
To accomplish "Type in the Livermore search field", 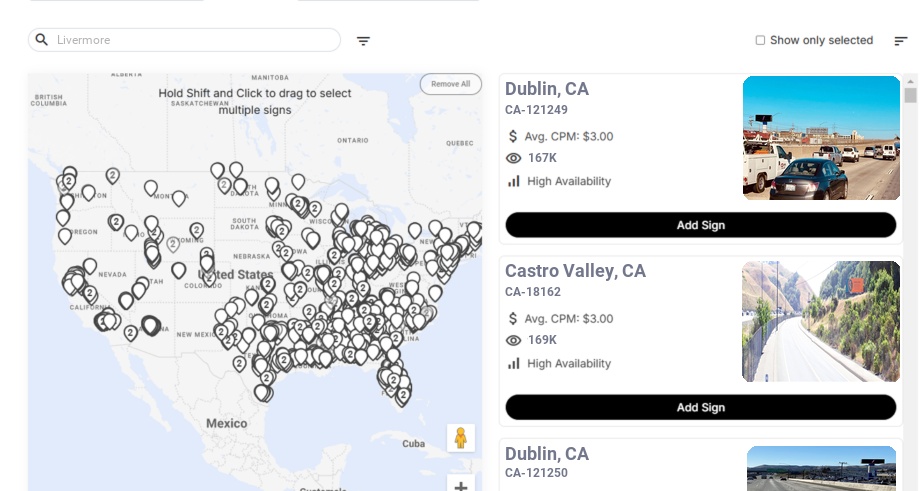I will tap(190, 40).
